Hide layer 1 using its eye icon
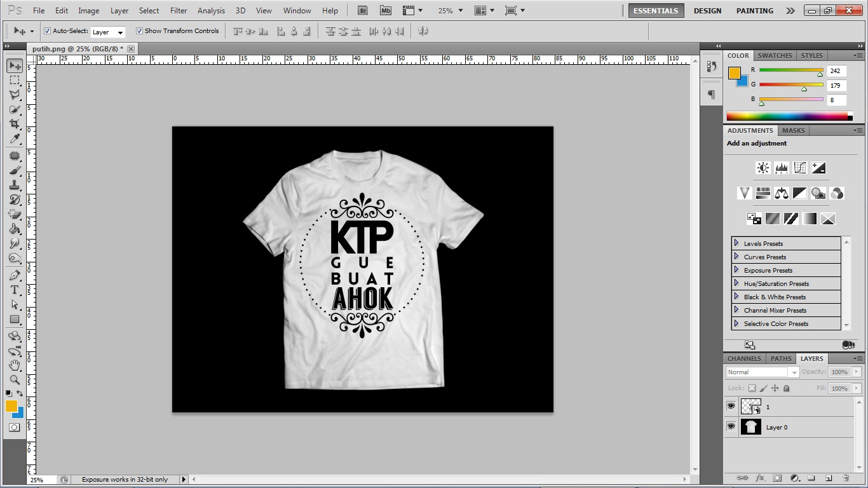 (731, 406)
